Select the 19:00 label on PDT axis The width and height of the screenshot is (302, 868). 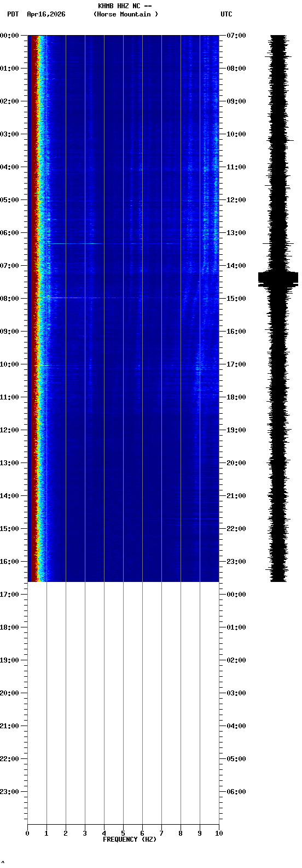coord(9,660)
